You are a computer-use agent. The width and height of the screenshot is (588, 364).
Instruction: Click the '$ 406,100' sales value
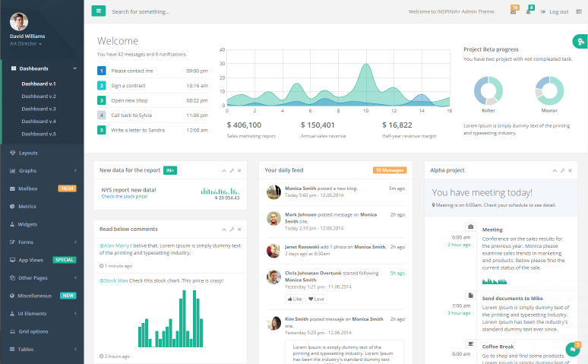tap(244, 125)
